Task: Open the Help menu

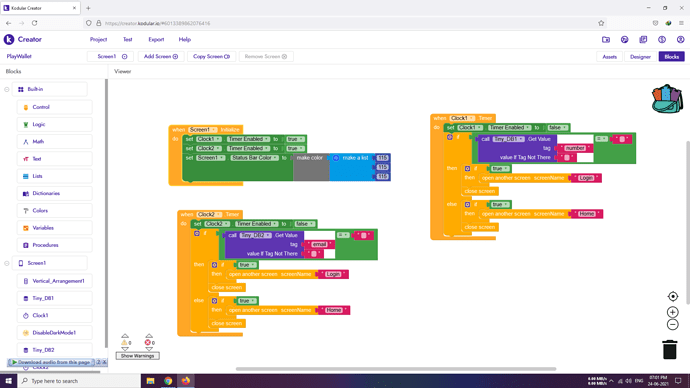Action: 185,40
